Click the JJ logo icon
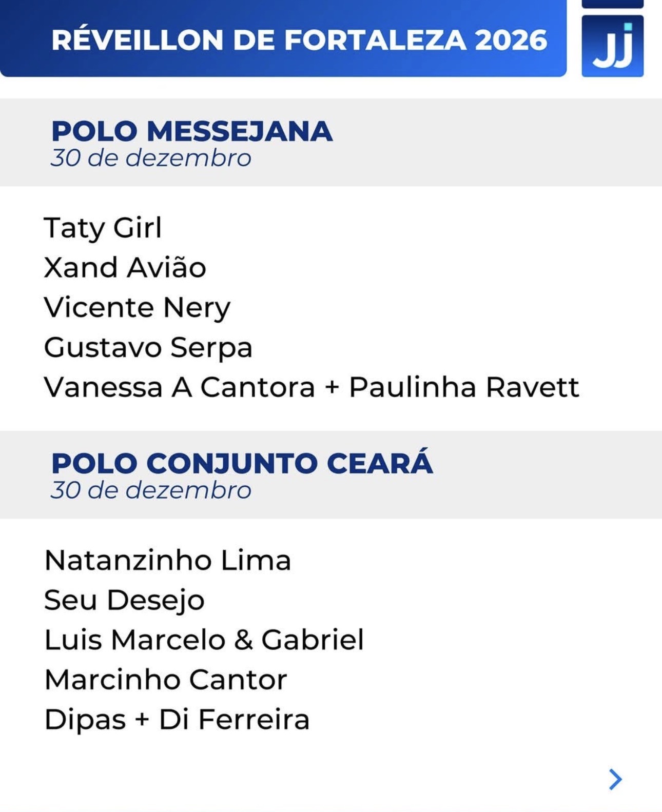The height and width of the screenshot is (812, 662). click(612, 46)
